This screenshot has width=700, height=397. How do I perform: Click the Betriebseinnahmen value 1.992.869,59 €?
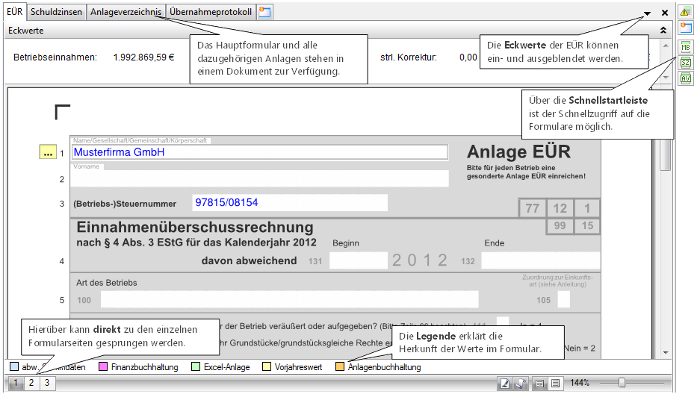(x=143, y=58)
